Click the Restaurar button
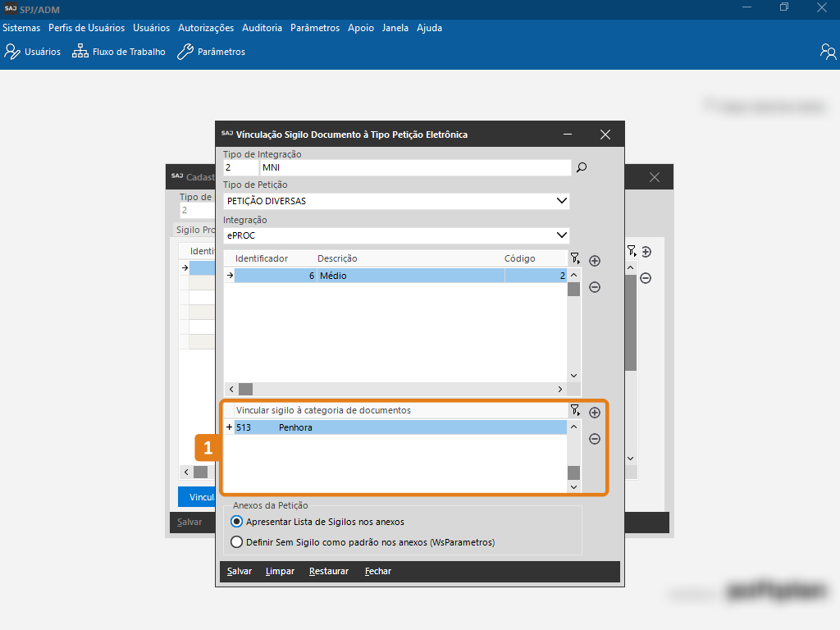Viewport: 840px width, 630px height. (x=328, y=571)
